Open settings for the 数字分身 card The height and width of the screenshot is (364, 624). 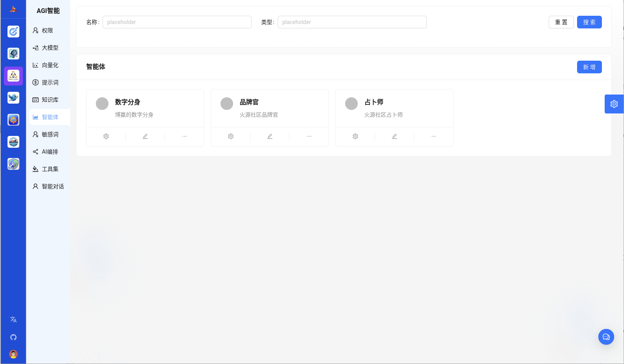[106, 136]
